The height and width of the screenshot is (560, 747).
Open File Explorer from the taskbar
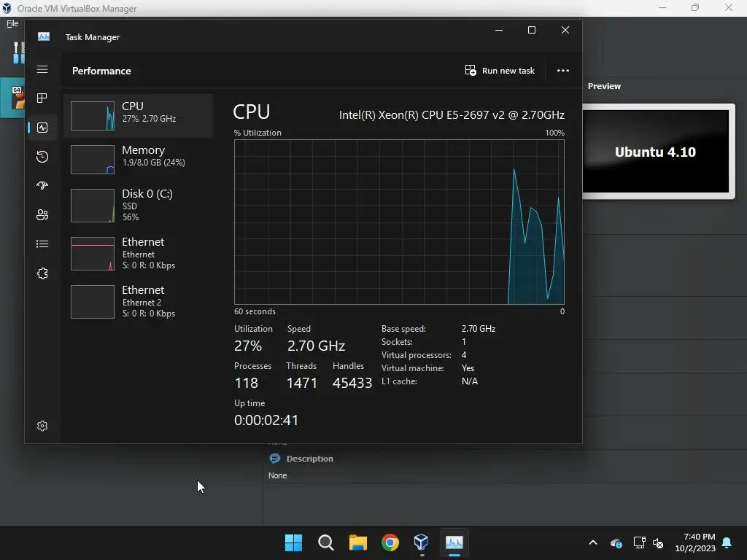click(x=357, y=542)
